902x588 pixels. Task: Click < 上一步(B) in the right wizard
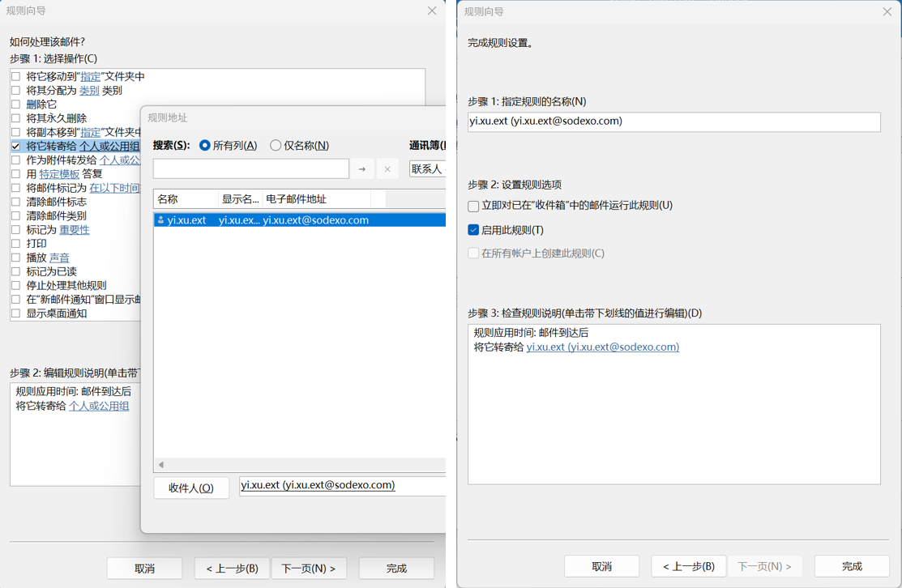pyautogui.click(x=689, y=567)
